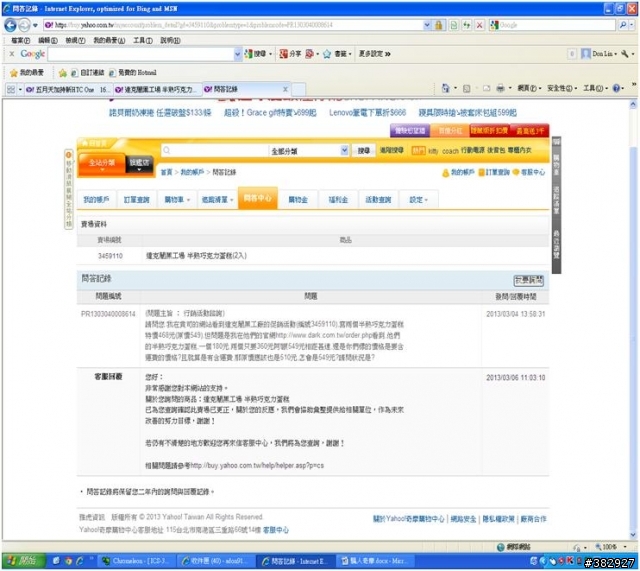Click the 我要詢問 button
640x571 pixels.
pyautogui.click(x=529, y=280)
